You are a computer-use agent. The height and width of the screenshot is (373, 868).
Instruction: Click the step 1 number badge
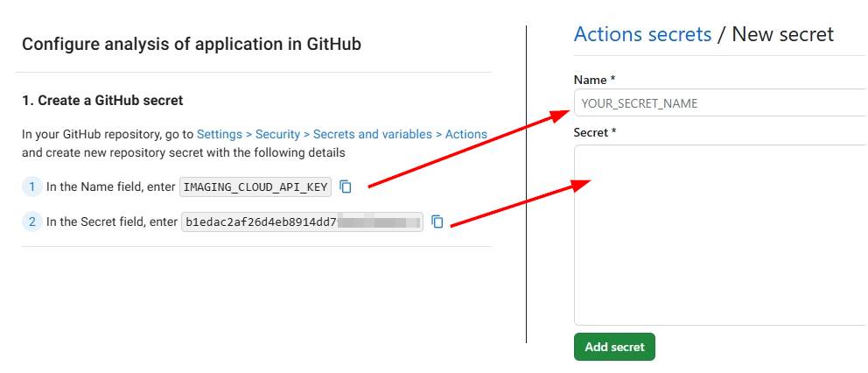[x=32, y=186]
